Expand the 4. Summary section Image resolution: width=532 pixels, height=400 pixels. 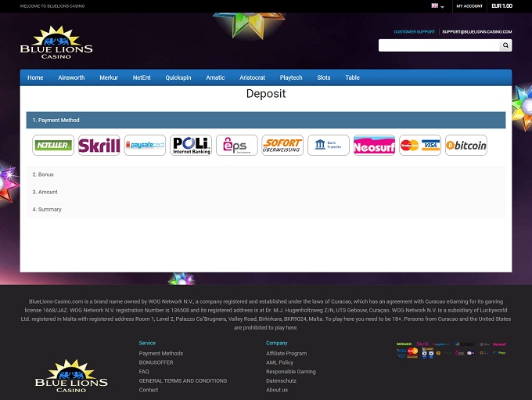[266, 209]
